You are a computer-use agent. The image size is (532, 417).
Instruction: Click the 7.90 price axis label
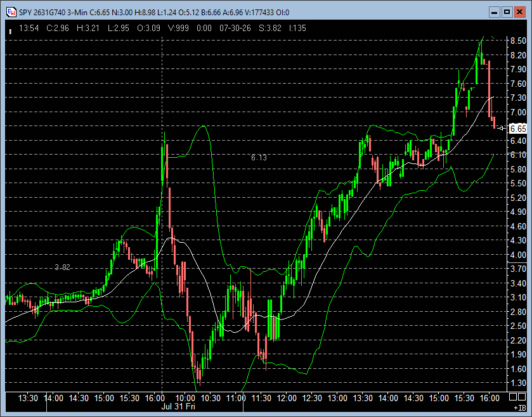pos(518,69)
